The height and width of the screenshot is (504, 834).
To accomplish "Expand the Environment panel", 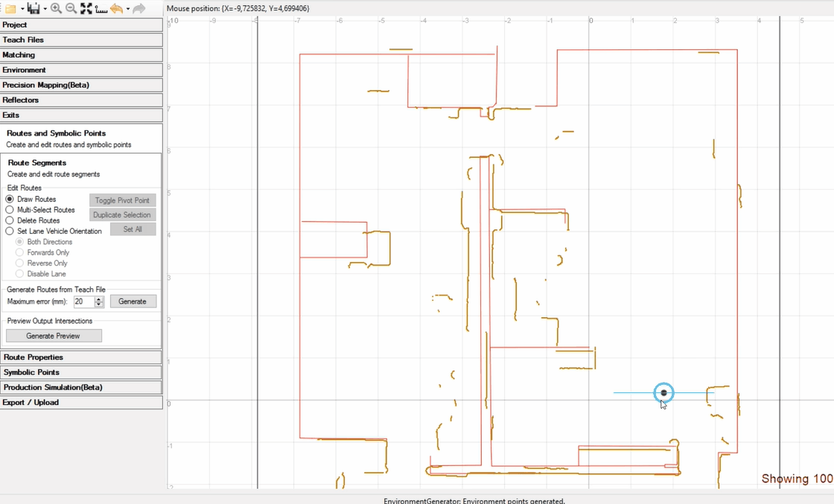I will click(81, 70).
